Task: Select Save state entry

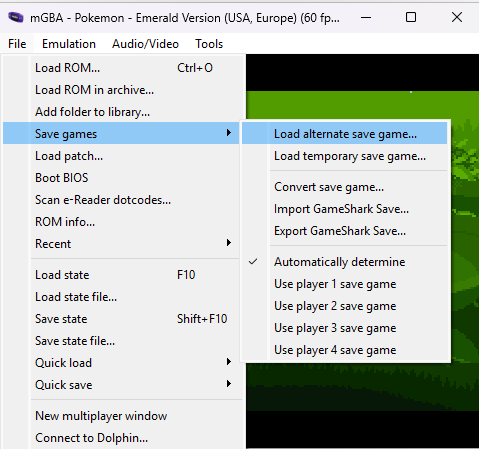Action: 121,319
